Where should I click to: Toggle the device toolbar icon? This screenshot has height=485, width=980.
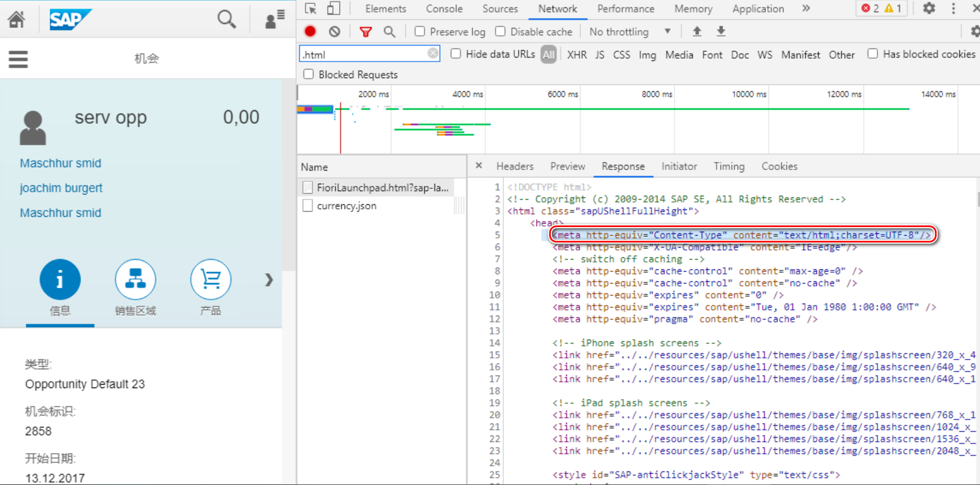pos(333,9)
